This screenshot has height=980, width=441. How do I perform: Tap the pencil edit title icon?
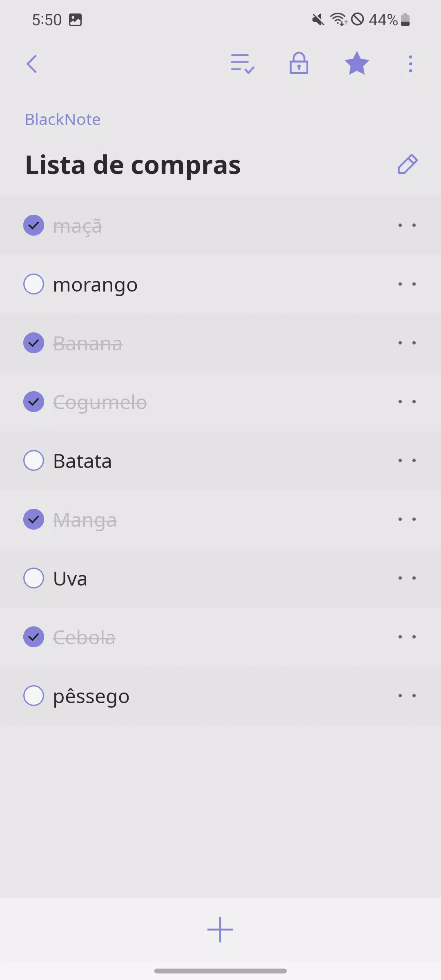pos(408,165)
